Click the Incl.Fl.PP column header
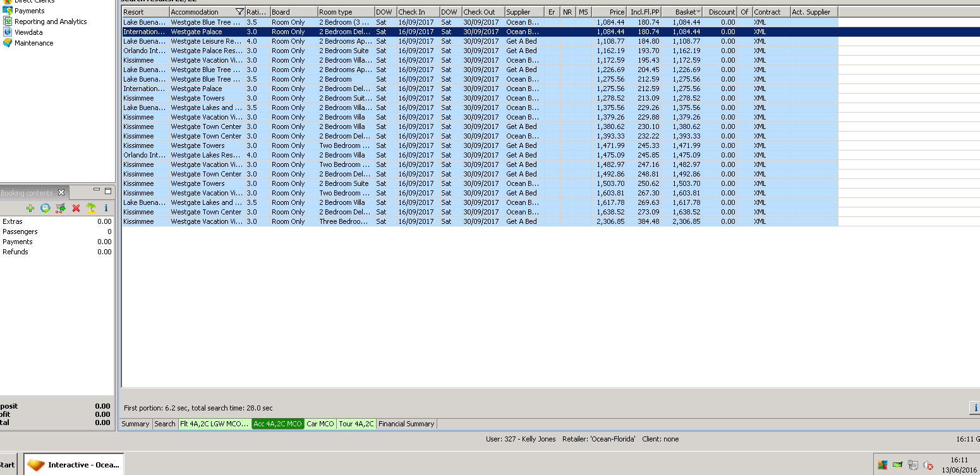The image size is (980, 475). coord(644,12)
